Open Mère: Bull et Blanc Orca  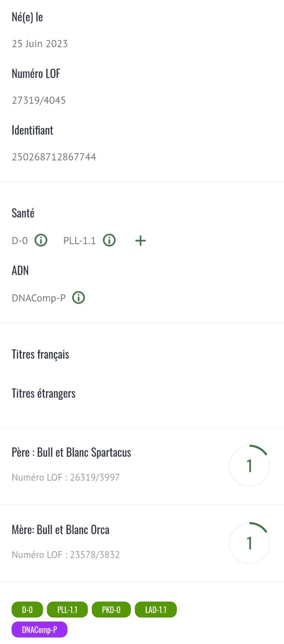[61, 530]
